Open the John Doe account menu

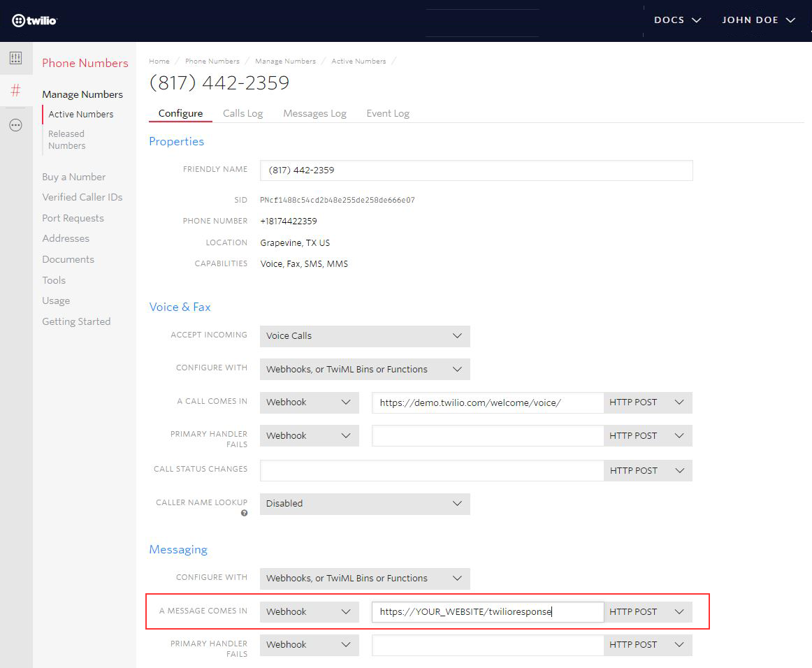click(758, 20)
